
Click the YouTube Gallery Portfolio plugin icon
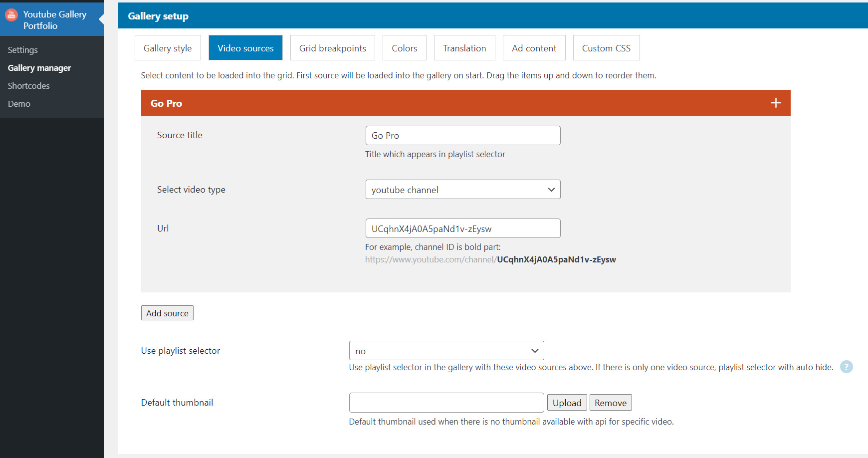11,15
